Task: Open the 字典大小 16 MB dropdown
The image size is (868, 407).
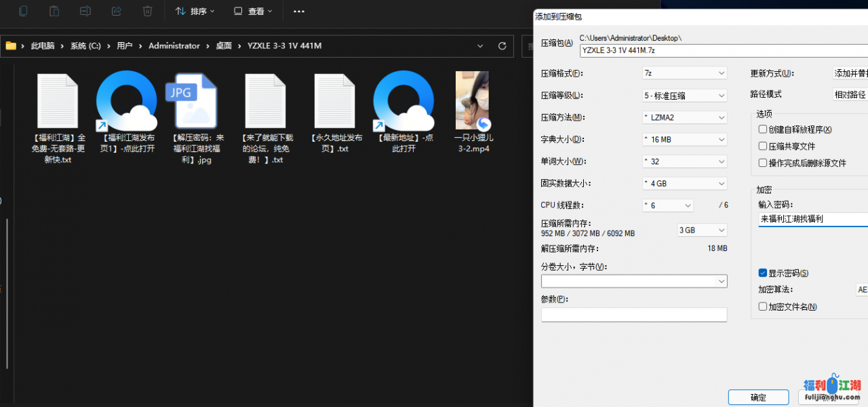Action: pos(684,140)
